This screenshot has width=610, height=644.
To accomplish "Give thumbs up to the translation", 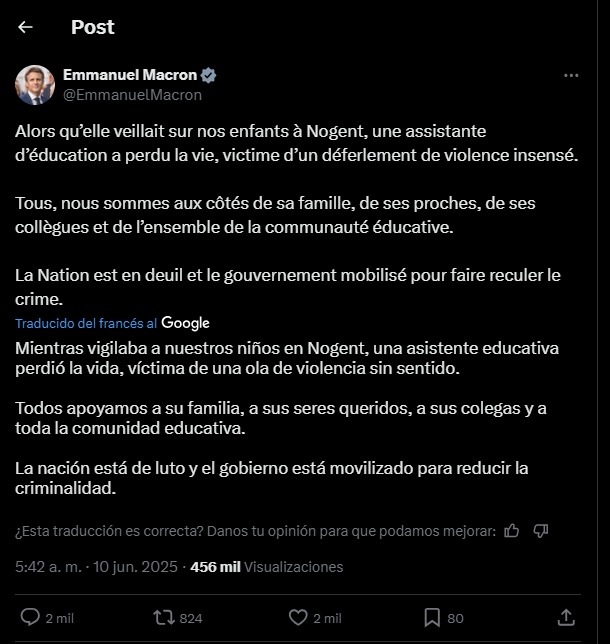I will click(512, 531).
